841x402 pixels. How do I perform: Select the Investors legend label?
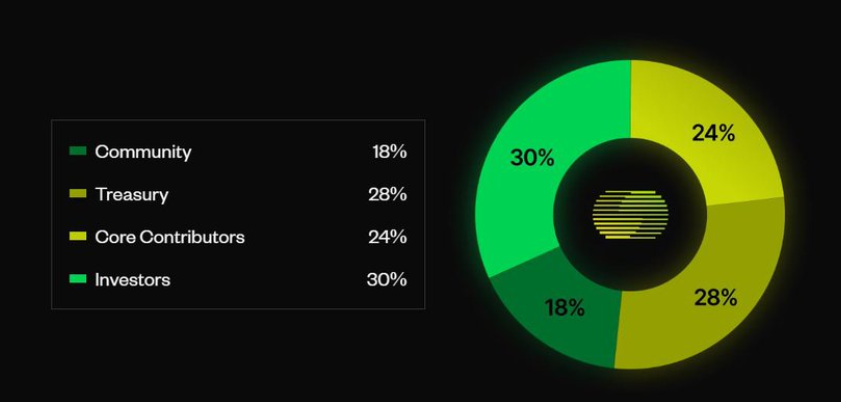(132, 280)
